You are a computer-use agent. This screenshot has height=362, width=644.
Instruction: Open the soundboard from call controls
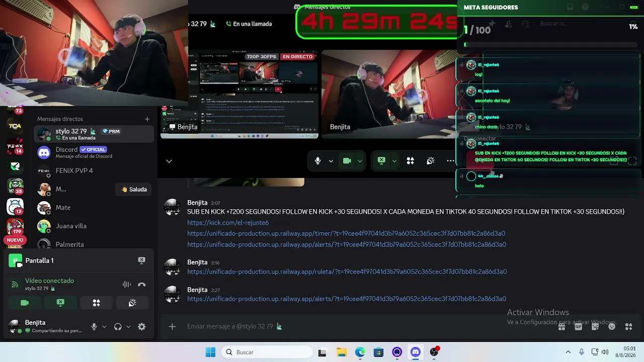click(x=431, y=161)
